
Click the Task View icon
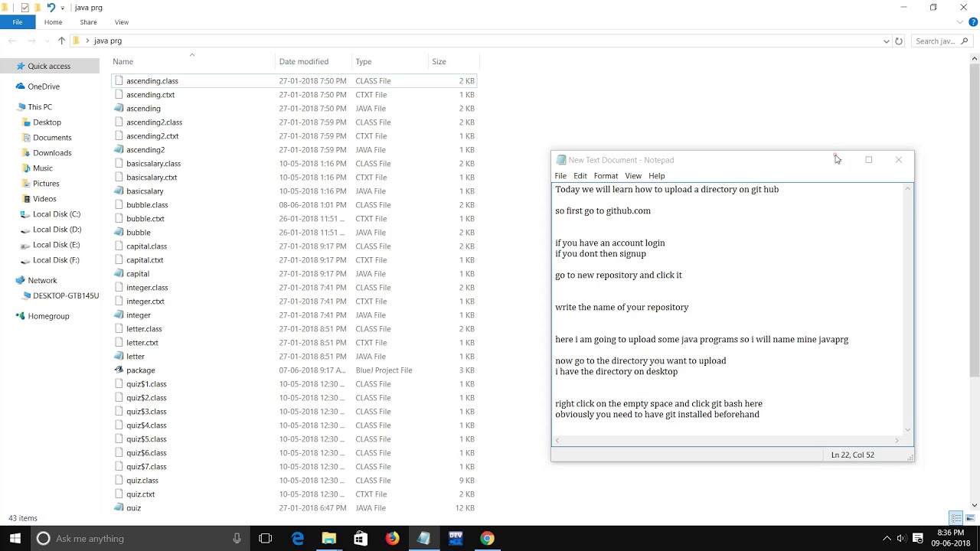(x=266, y=538)
